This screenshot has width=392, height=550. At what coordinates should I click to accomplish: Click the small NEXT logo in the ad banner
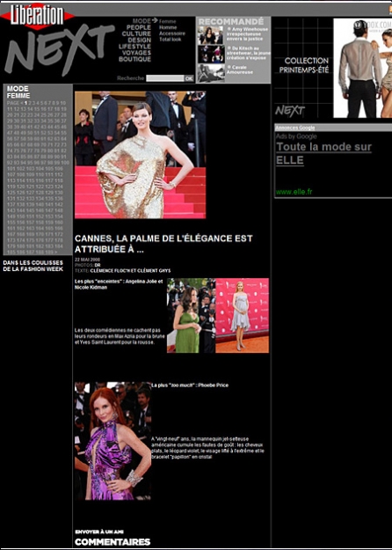click(x=290, y=111)
